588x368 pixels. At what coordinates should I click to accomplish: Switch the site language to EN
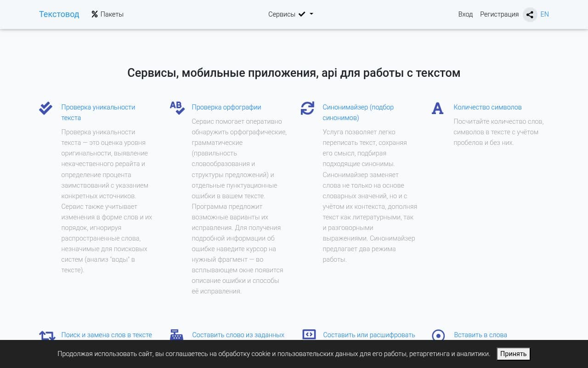pos(544,14)
